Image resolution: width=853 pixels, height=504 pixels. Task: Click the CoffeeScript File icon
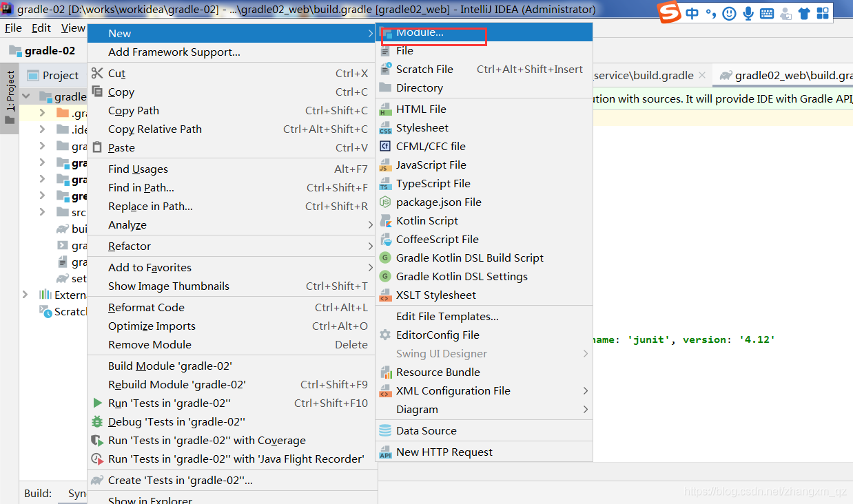click(385, 240)
